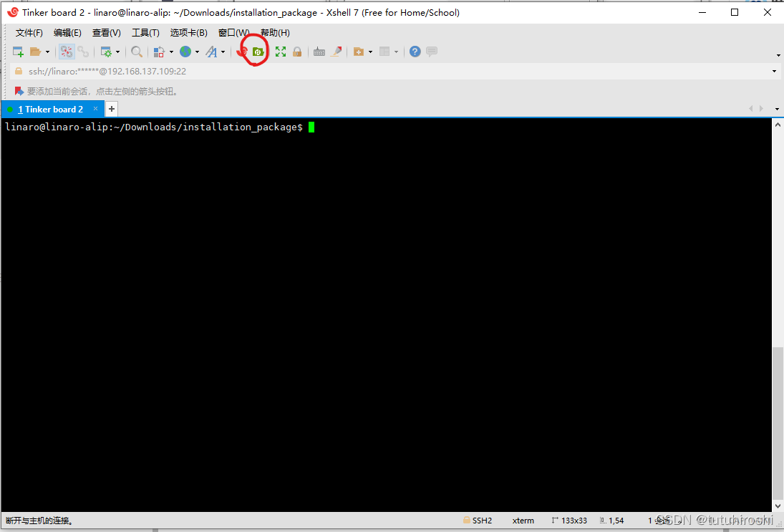Click the xterm status bar entry
Image resolution: width=784 pixels, height=532 pixels.
[x=523, y=521]
